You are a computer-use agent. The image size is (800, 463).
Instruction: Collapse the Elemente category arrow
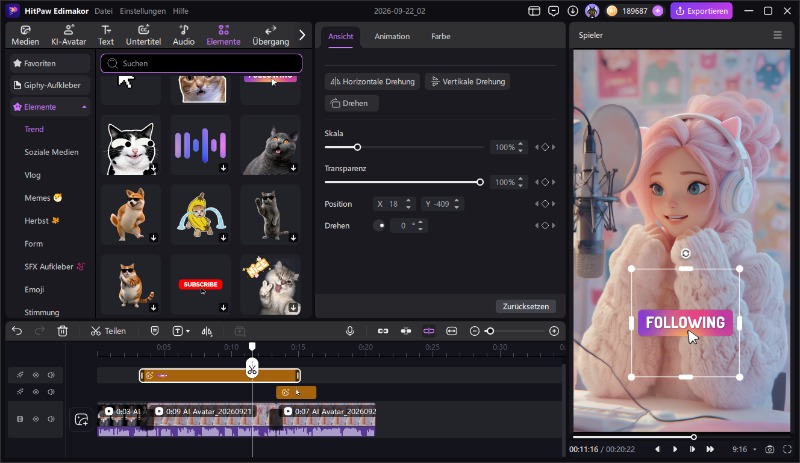84,107
